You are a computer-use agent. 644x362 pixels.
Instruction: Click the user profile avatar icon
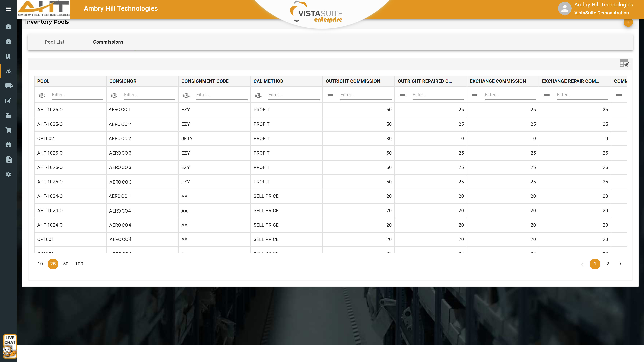pos(565,9)
